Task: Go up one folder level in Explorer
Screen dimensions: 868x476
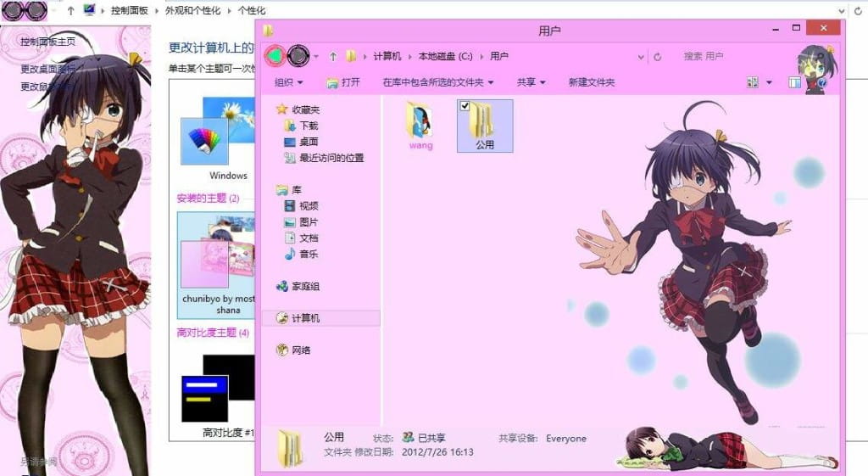Action: coord(332,57)
